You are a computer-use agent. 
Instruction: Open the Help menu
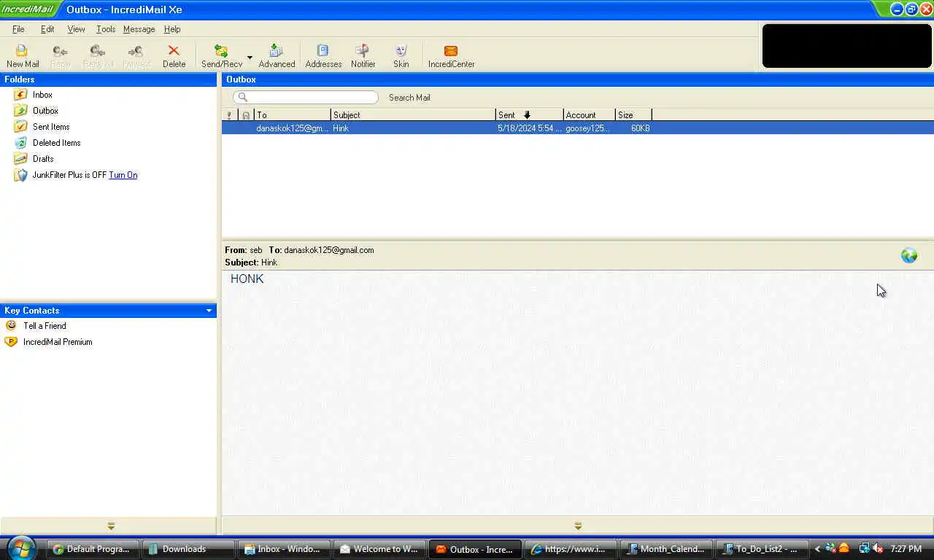pyautogui.click(x=172, y=29)
